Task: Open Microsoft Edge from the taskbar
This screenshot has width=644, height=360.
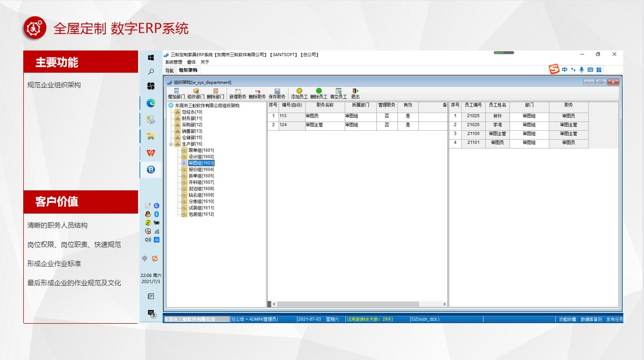Action: (151, 103)
